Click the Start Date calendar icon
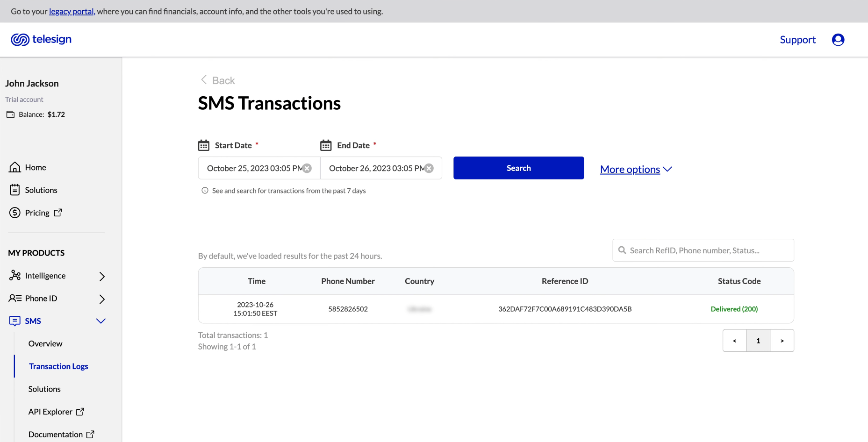This screenshot has height=442, width=868. point(203,145)
